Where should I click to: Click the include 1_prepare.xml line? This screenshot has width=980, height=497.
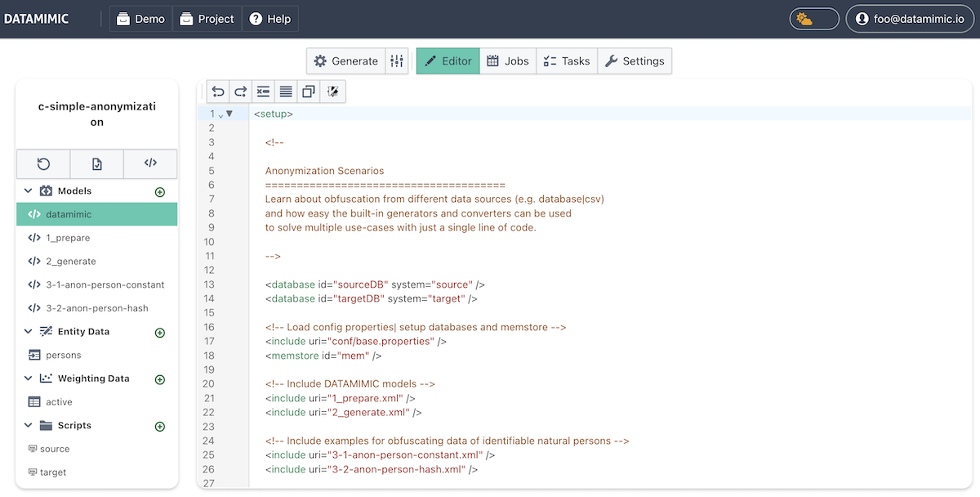click(341, 398)
